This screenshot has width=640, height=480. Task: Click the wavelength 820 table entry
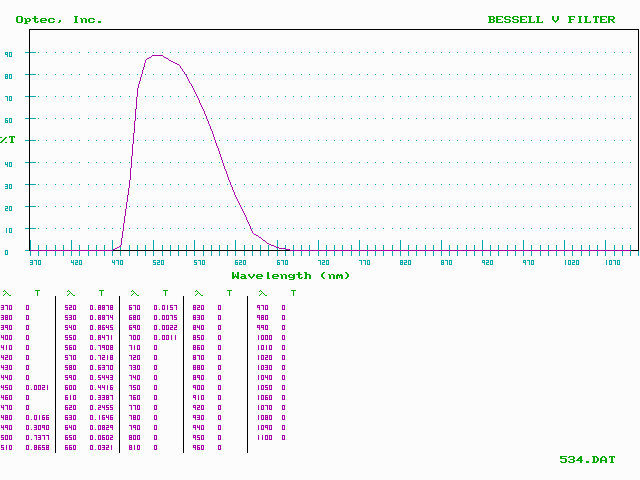tap(198, 307)
